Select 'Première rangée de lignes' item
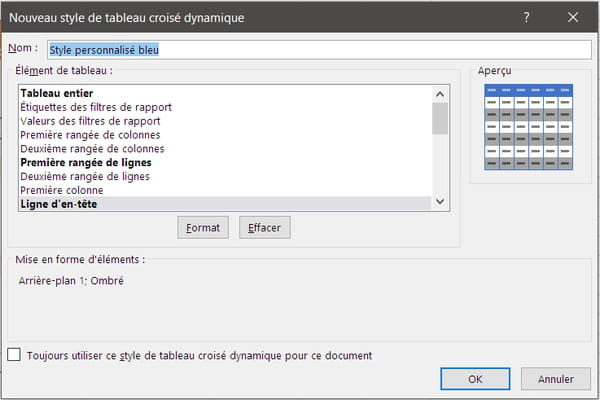This screenshot has height=400, width=600. 226,162
